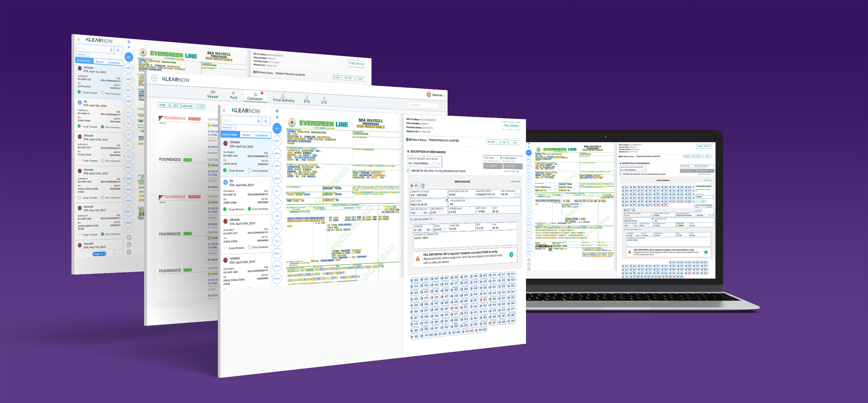The image size is (868, 403).
Task: Switch to the Completed tab in the front list
Action: [x=261, y=135]
